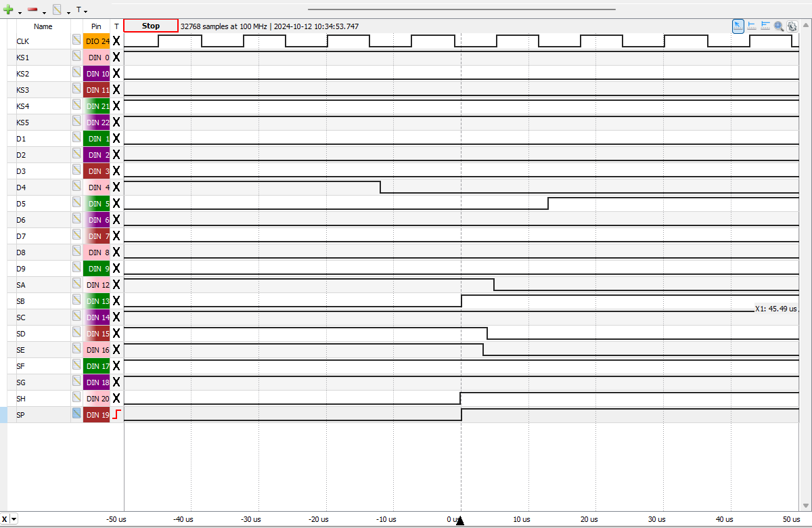
Task: Click the edit icon in SC row
Action: point(77,317)
